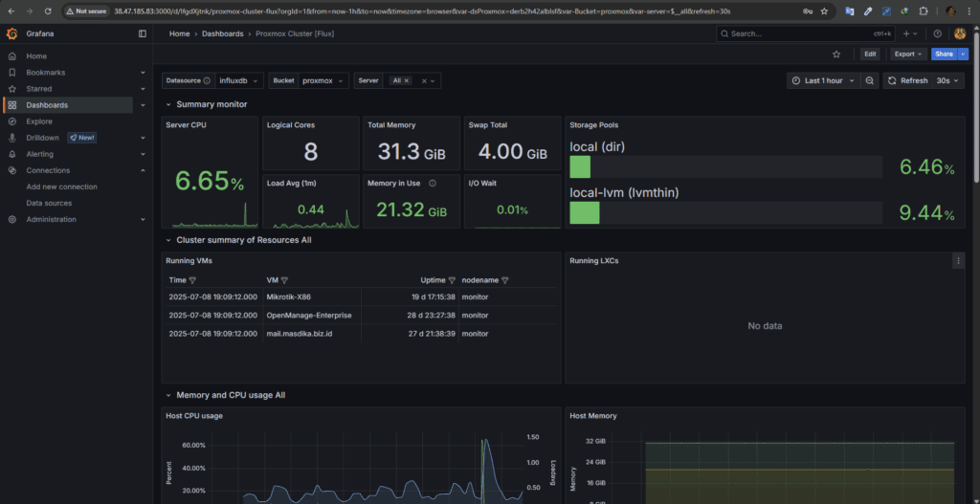Go to Home breadcrumb
This screenshot has height=504, width=980.
click(x=179, y=33)
